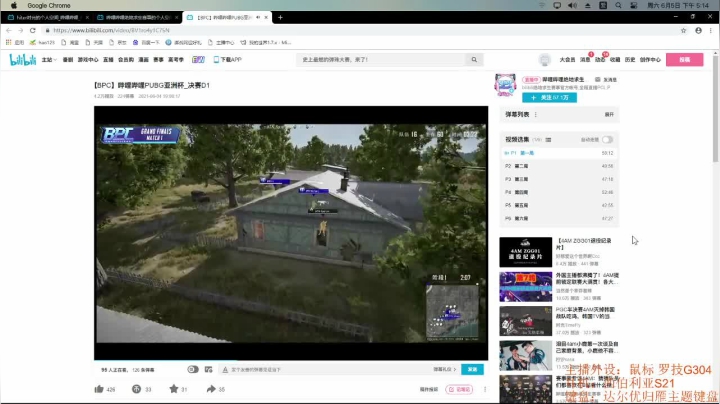Click the send message envelope icon

(x=597, y=79)
